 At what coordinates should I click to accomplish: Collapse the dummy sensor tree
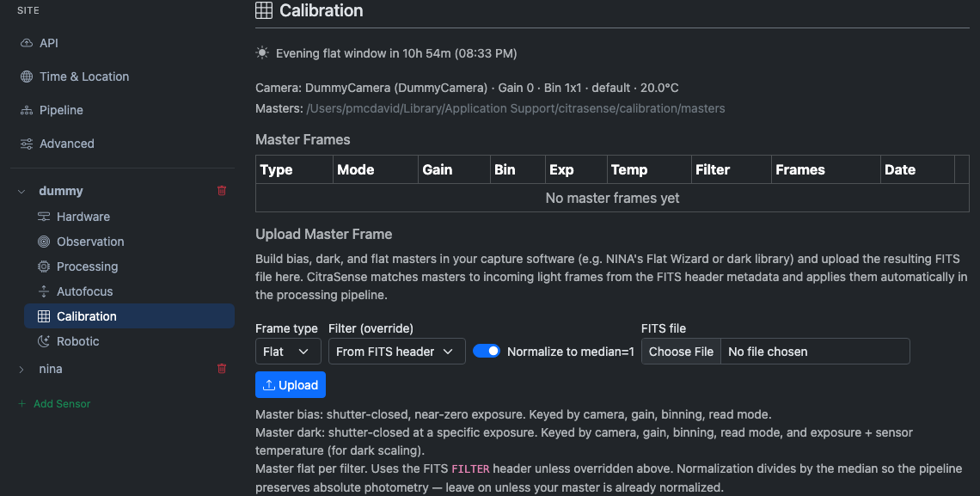pos(21,191)
